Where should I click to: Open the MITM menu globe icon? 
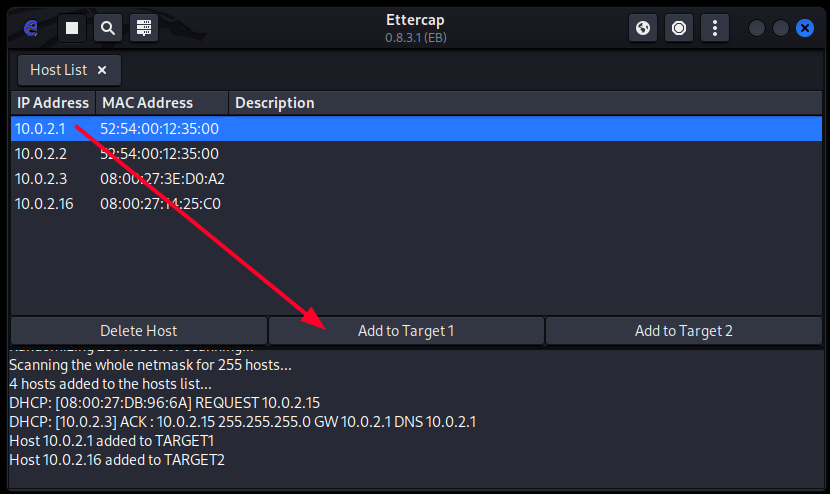643,28
